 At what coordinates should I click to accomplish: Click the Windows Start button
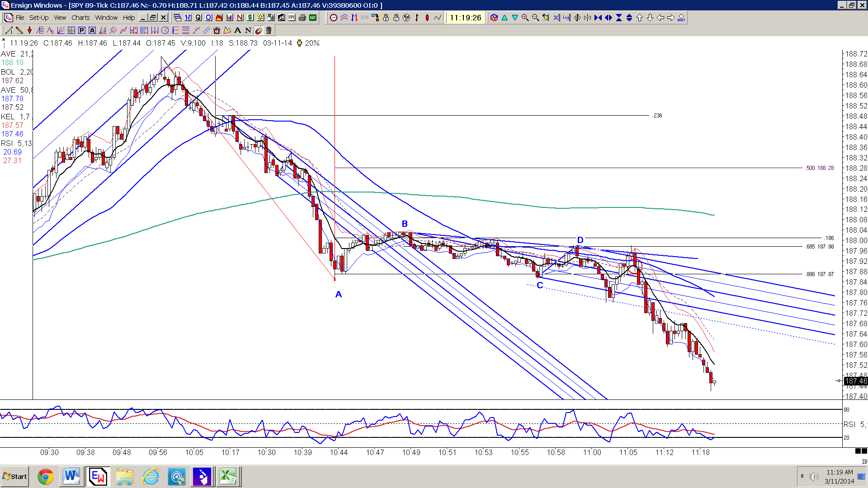pyautogui.click(x=15, y=477)
